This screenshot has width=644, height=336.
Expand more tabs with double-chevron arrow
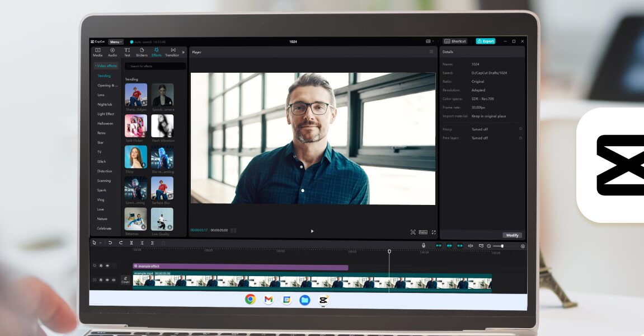(183, 52)
